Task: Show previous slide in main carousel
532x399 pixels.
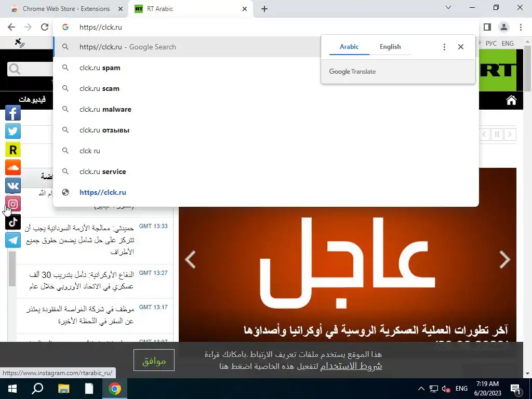Action: (190, 260)
